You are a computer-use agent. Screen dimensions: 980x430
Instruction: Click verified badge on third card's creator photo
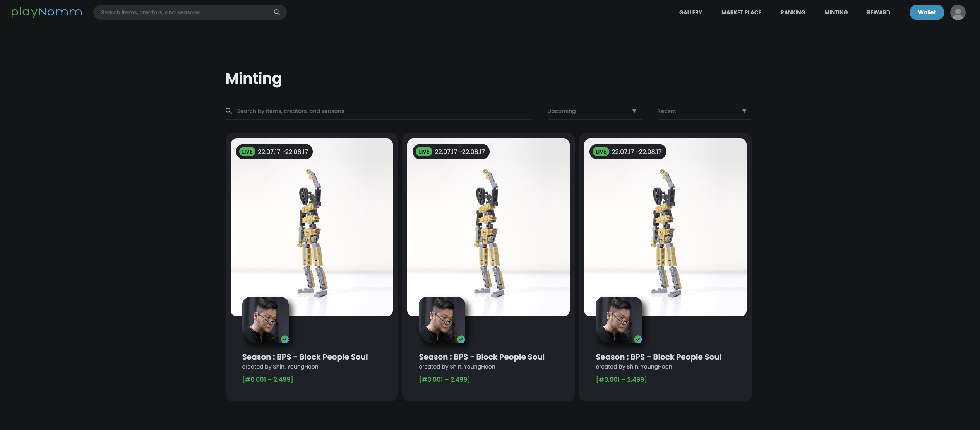pyautogui.click(x=638, y=339)
